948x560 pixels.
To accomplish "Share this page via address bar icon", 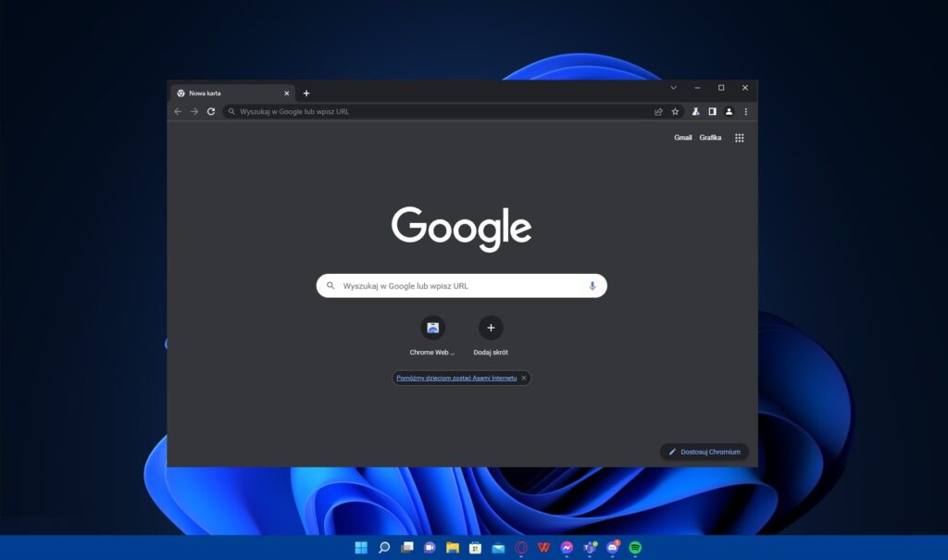I will coord(658,111).
